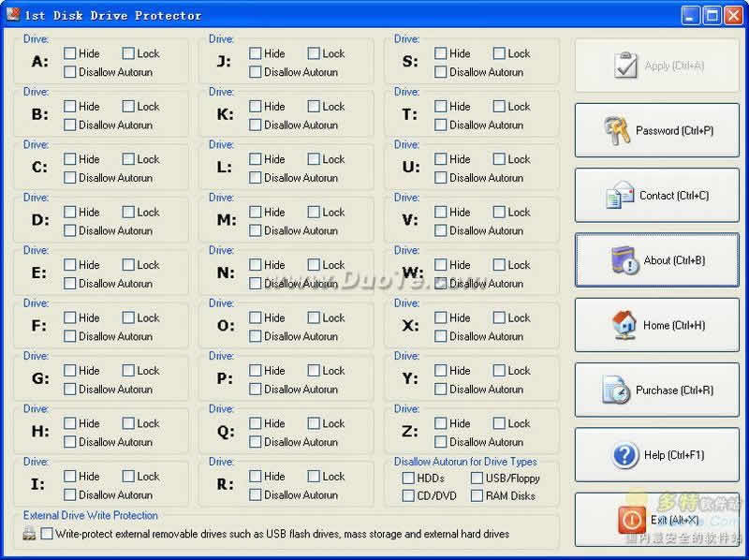Click the "G:" drive letter label
749x560 pixels.
point(40,378)
